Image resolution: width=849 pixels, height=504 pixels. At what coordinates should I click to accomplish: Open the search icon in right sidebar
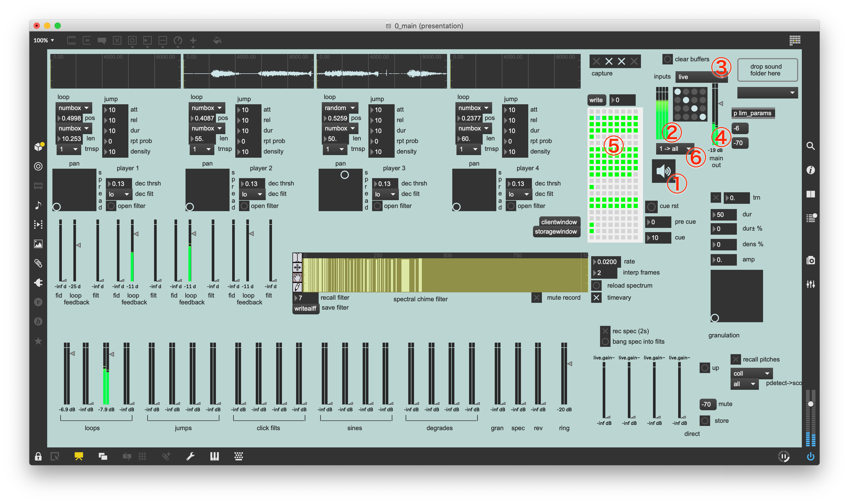tap(810, 146)
